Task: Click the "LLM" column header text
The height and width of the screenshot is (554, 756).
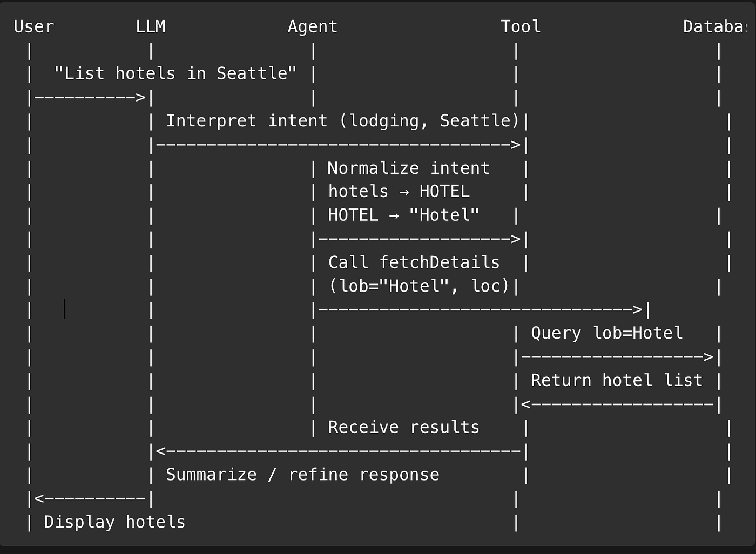Action: [x=151, y=26]
